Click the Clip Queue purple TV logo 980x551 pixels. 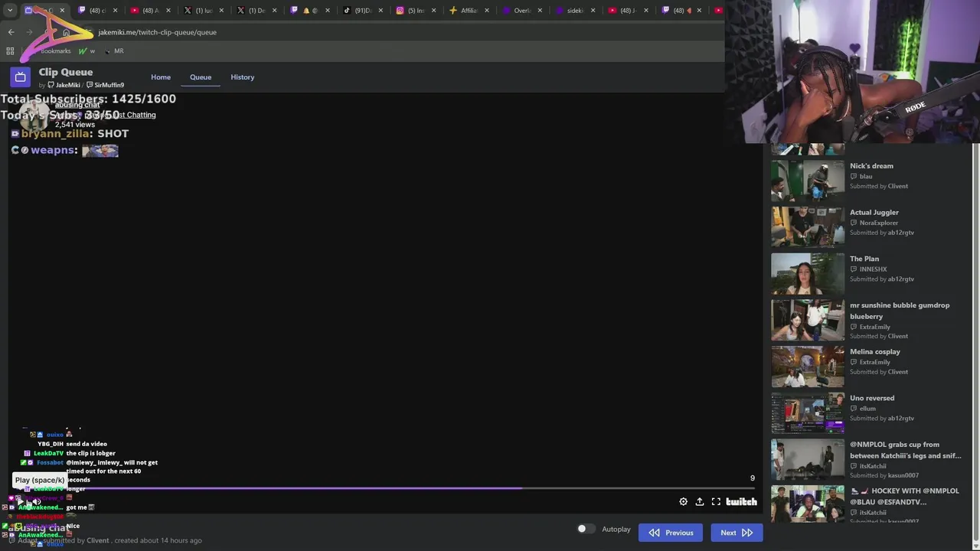click(x=21, y=77)
